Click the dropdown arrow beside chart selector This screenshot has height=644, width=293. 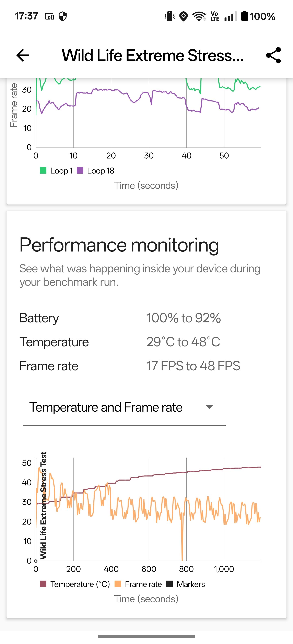[x=209, y=407]
